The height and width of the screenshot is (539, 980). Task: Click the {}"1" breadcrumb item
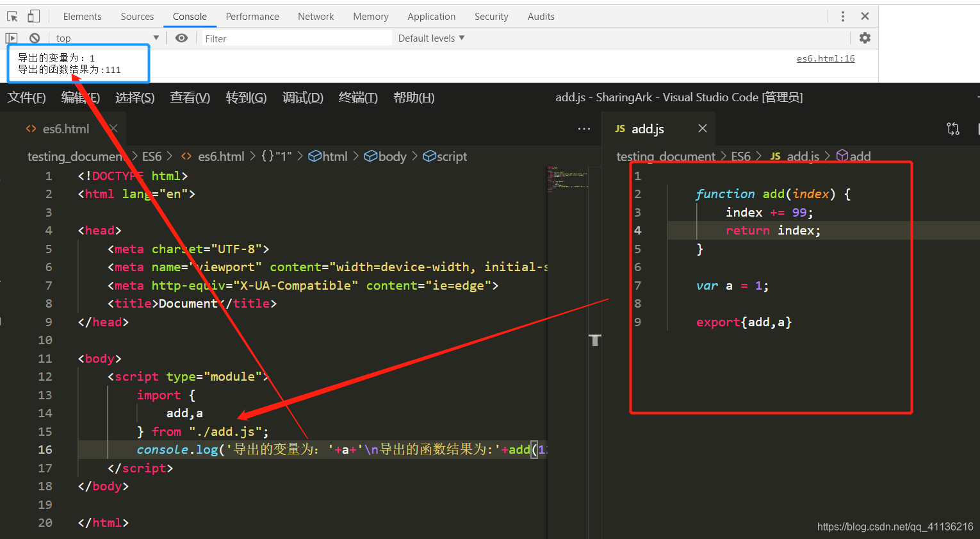pos(277,156)
